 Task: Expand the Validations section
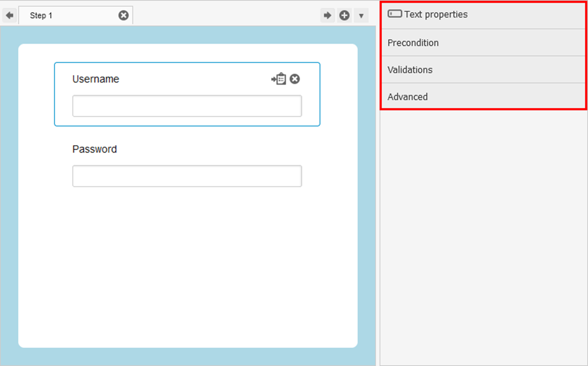tap(483, 70)
